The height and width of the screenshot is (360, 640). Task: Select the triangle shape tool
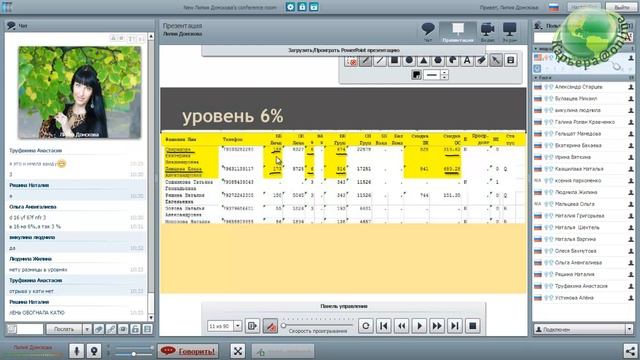tap(424, 61)
